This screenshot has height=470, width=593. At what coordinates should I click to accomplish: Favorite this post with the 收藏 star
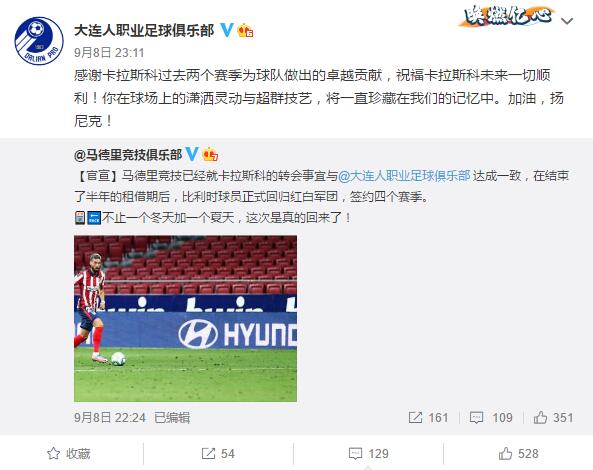pyautogui.click(x=68, y=453)
